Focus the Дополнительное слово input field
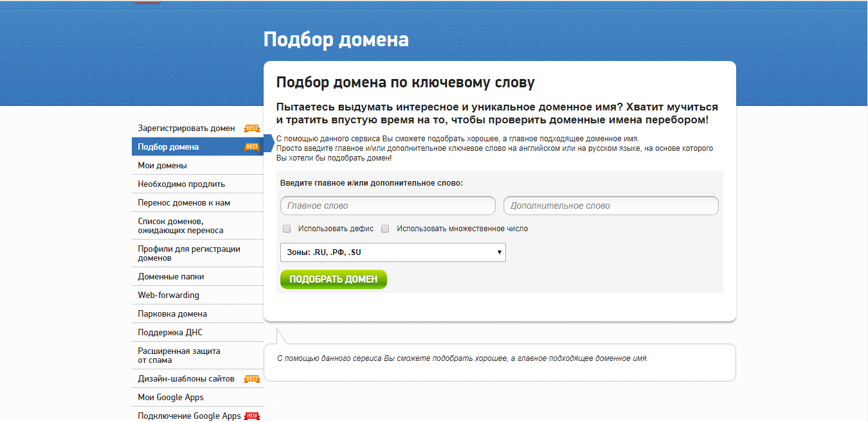This screenshot has width=868, height=422. [610, 206]
